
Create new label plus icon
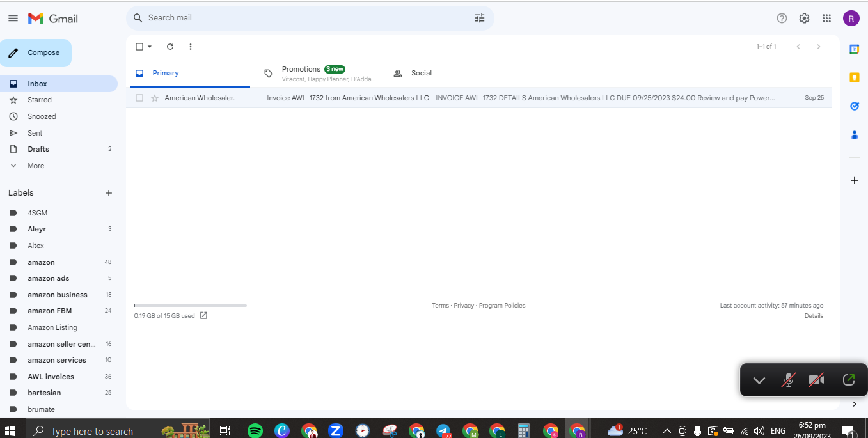(109, 193)
